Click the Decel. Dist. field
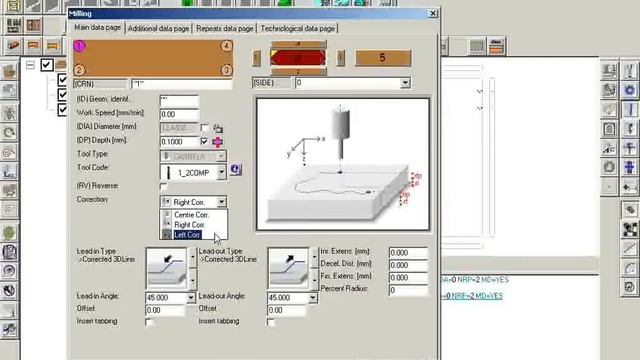This screenshot has width=640, height=360. click(408, 265)
